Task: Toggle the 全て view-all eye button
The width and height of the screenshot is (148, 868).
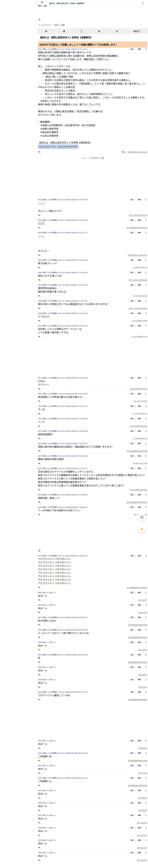Action: [137, 31]
